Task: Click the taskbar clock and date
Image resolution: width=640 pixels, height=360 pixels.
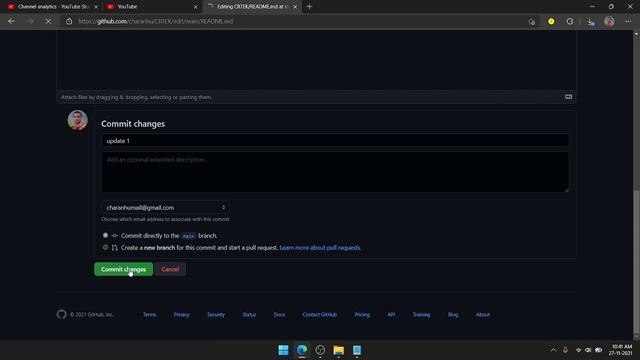Action: tap(620, 350)
